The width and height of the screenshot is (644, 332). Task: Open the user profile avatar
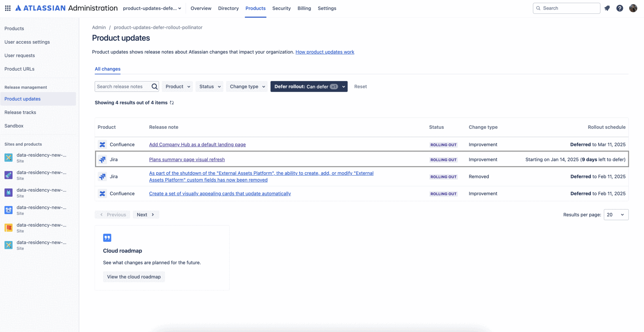click(633, 8)
